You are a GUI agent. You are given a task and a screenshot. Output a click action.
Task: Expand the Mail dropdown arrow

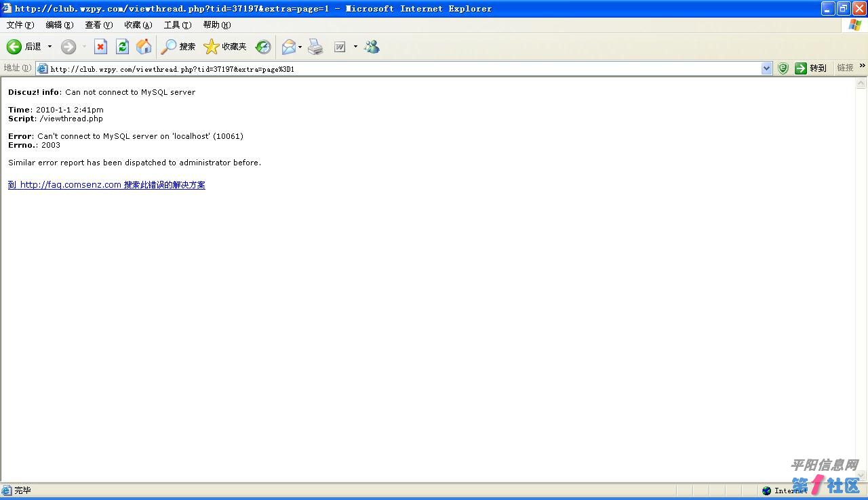point(300,47)
